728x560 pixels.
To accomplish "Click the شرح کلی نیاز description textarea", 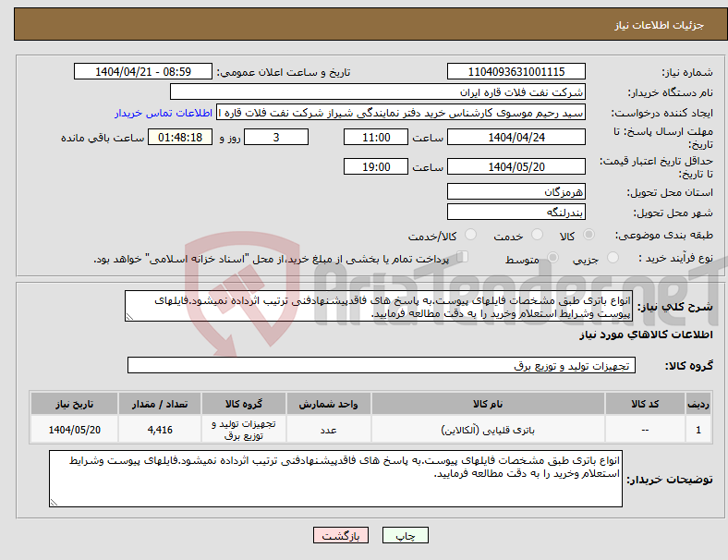I will coord(379,306).
